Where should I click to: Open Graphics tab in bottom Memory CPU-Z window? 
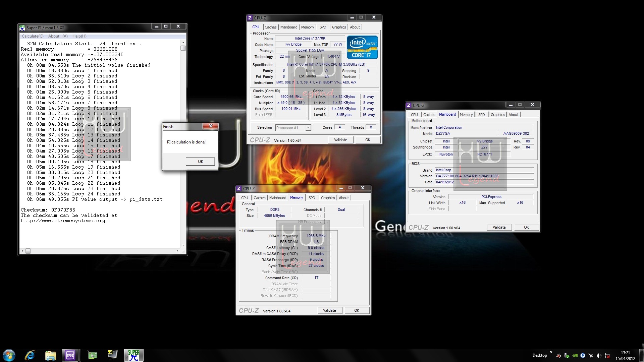pos(328,198)
